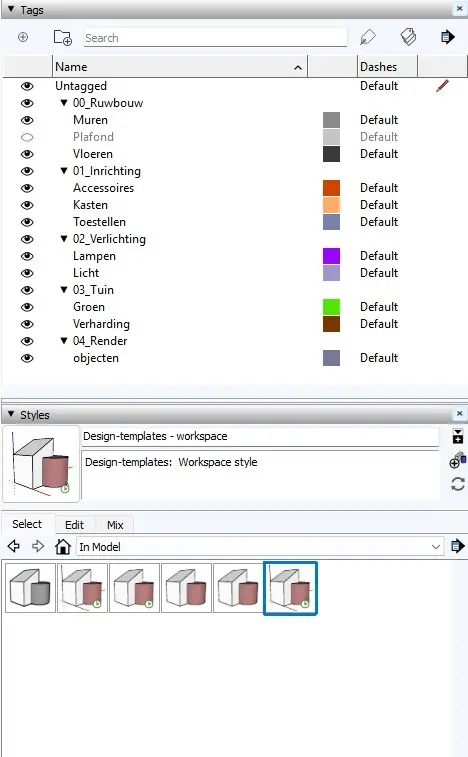Hide the Lampen tag
Viewport: 468px width, 757px height.
27,256
